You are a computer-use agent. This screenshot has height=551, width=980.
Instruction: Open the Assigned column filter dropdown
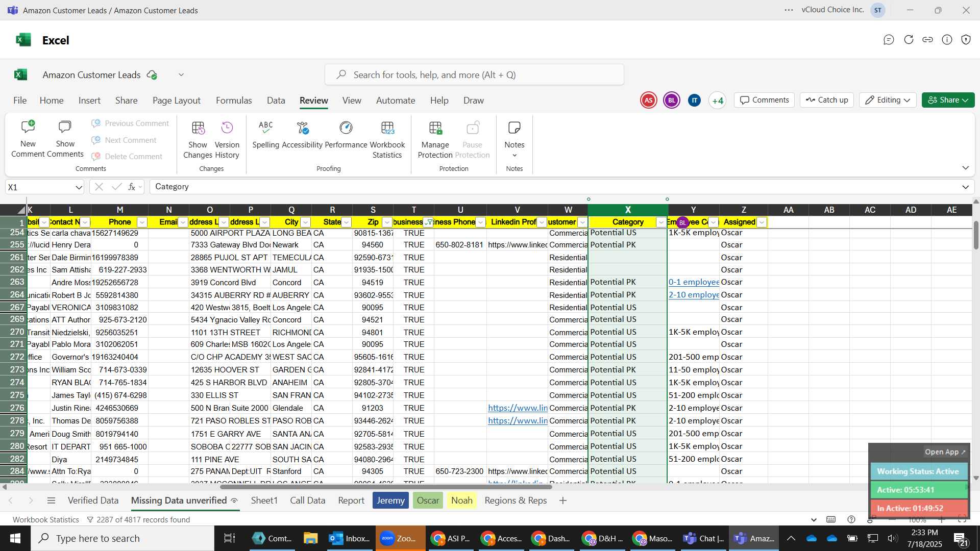pyautogui.click(x=762, y=222)
